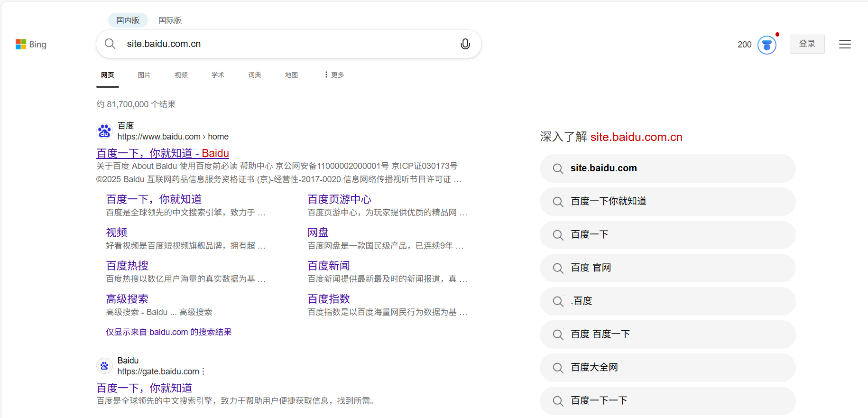Screen dimensions: 868x418
Task: Switch to 国内版 search mode
Action: click(x=128, y=20)
